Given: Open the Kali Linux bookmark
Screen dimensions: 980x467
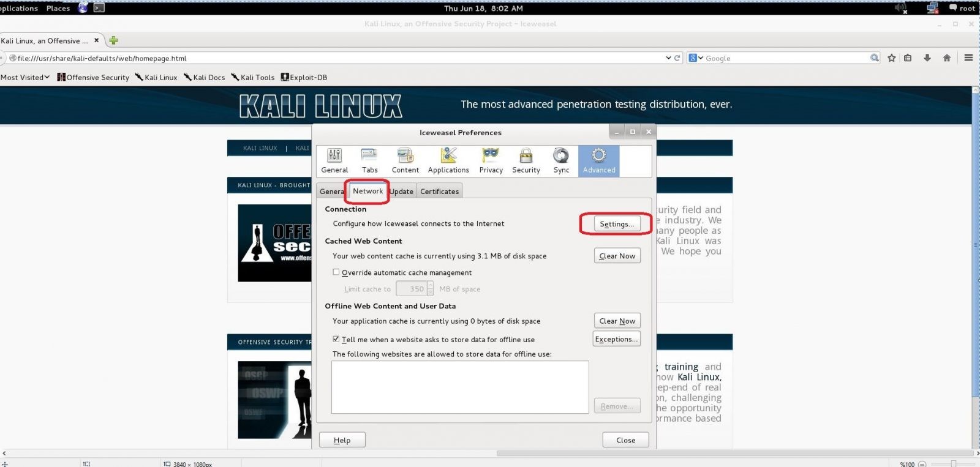Looking at the screenshot, I should click(156, 77).
